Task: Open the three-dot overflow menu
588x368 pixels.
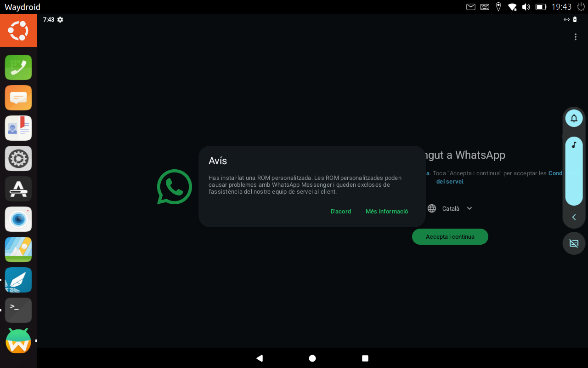Action: 576,37
